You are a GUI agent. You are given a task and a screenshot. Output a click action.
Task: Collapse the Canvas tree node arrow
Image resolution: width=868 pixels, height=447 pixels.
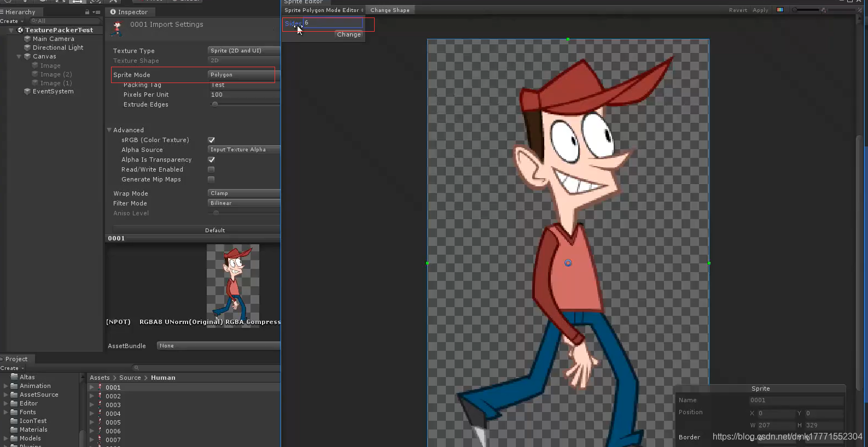[x=19, y=56]
